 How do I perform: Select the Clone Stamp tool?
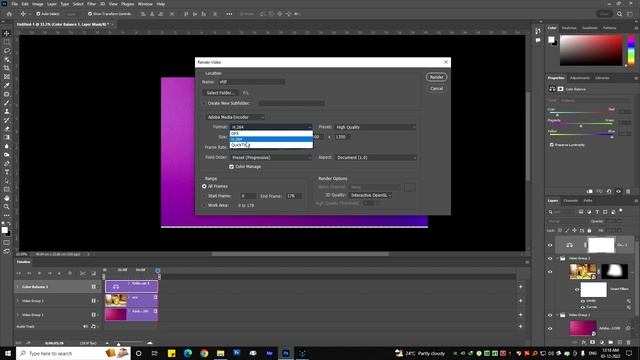coord(7,111)
